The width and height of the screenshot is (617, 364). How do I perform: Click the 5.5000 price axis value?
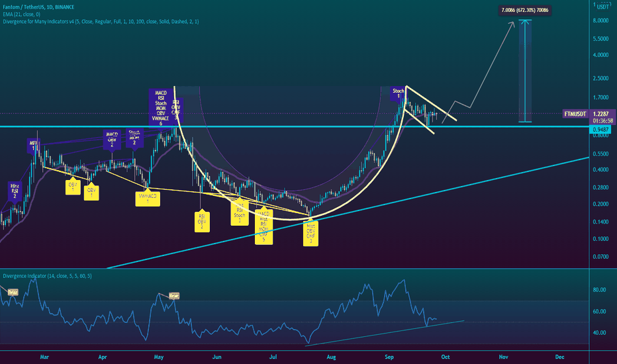click(x=600, y=38)
